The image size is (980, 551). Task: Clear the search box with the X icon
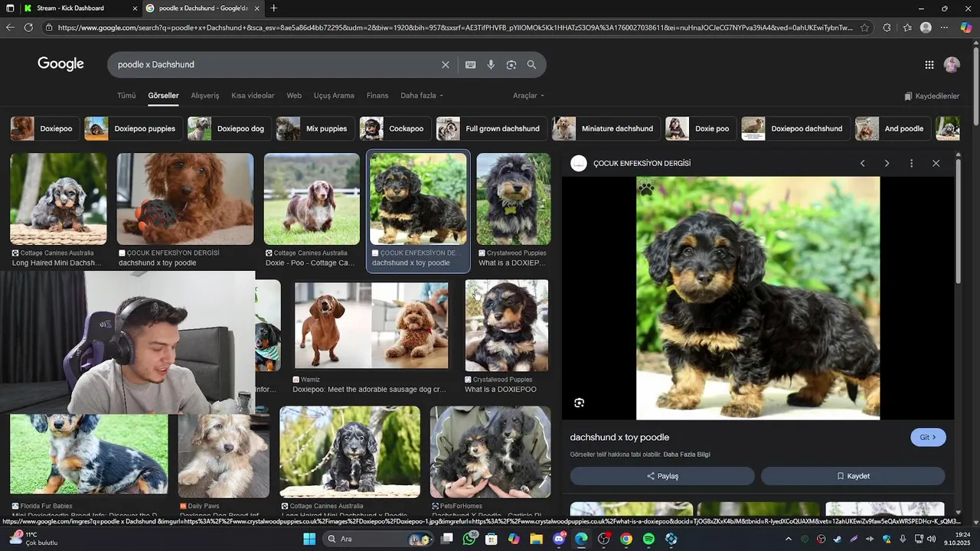[445, 65]
